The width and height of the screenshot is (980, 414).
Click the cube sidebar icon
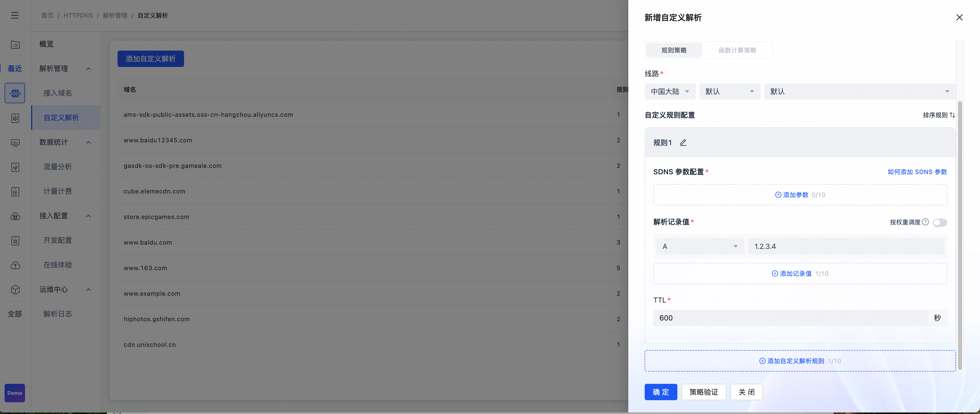(x=15, y=290)
